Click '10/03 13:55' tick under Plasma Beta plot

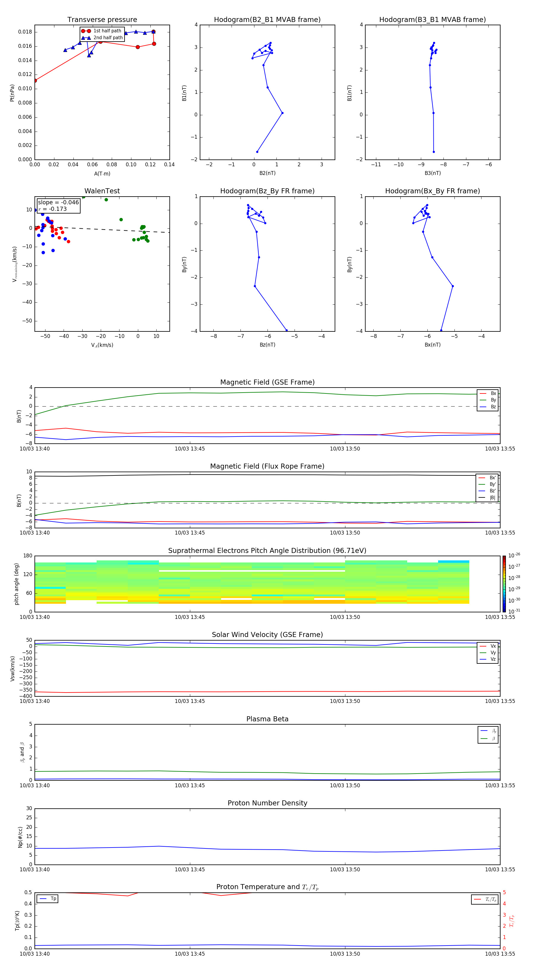coord(500,785)
